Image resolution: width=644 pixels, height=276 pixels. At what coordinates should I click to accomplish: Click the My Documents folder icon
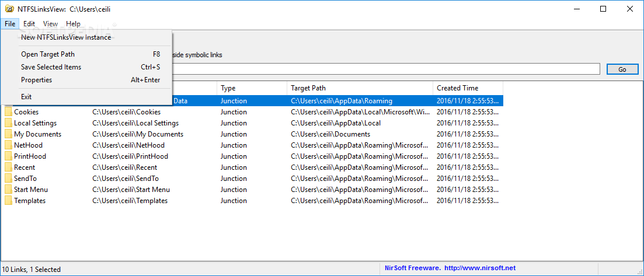[x=8, y=134]
